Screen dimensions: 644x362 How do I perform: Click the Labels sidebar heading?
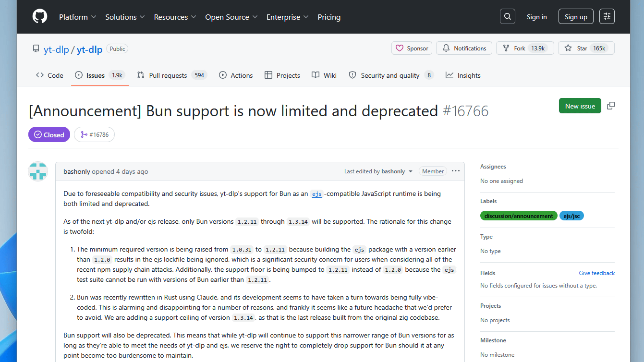[488, 201]
